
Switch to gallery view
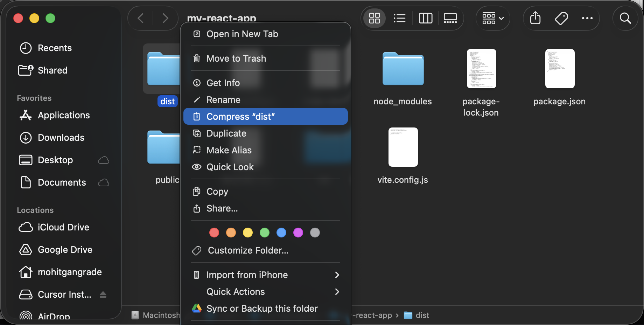click(x=450, y=18)
